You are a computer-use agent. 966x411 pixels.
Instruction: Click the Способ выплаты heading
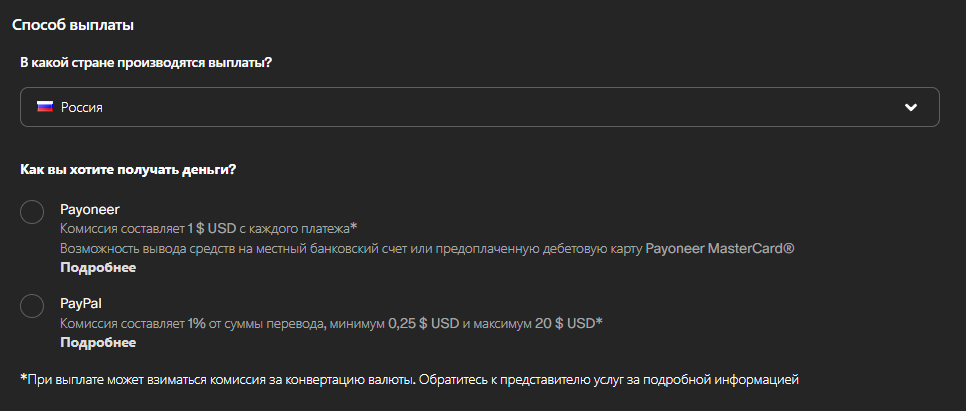[x=73, y=25]
